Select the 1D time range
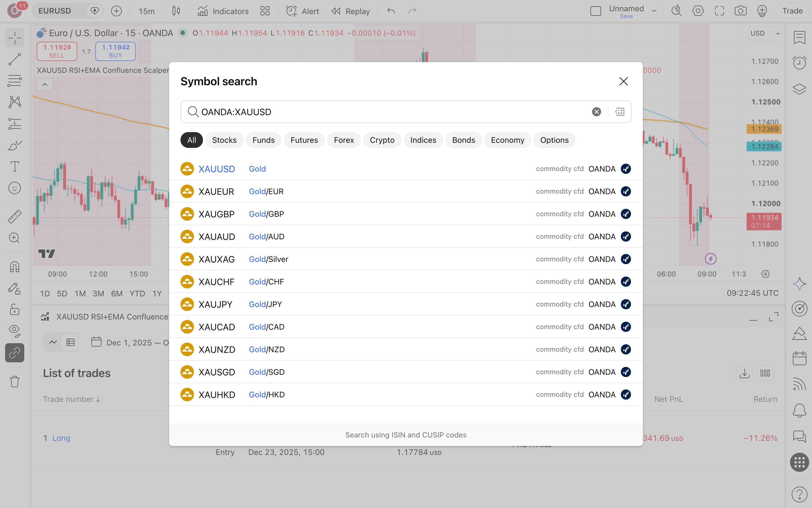 tap(45, 294)
